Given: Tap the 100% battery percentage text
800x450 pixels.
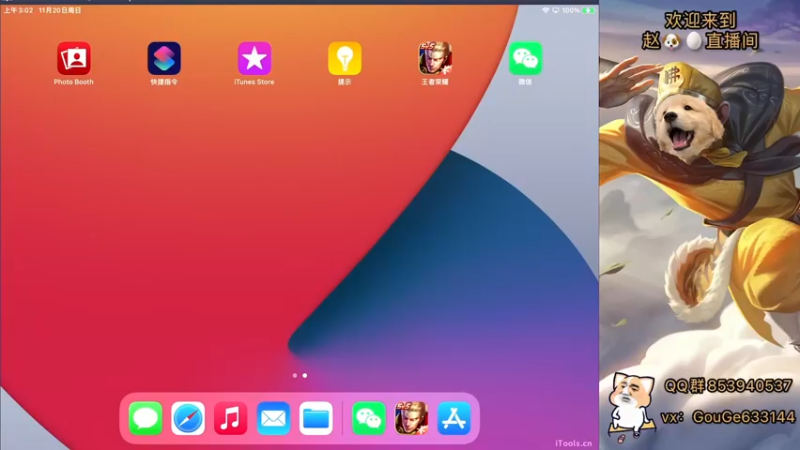Looking at the screenshot, I should (570, 10).
